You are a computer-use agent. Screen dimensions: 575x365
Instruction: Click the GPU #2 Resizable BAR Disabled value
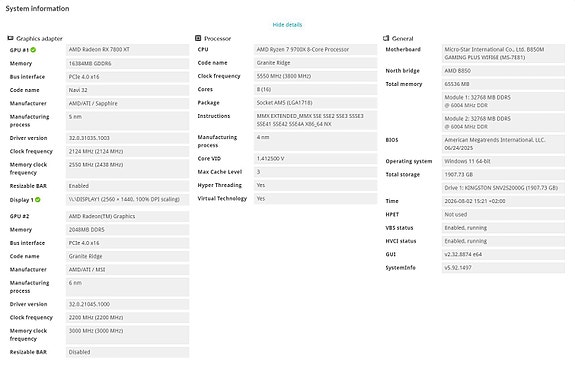[128, 352]
